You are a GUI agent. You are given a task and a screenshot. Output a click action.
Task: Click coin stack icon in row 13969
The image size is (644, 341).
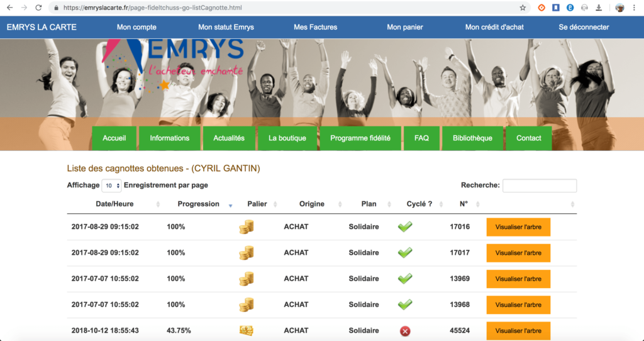(x=247, y=279)
